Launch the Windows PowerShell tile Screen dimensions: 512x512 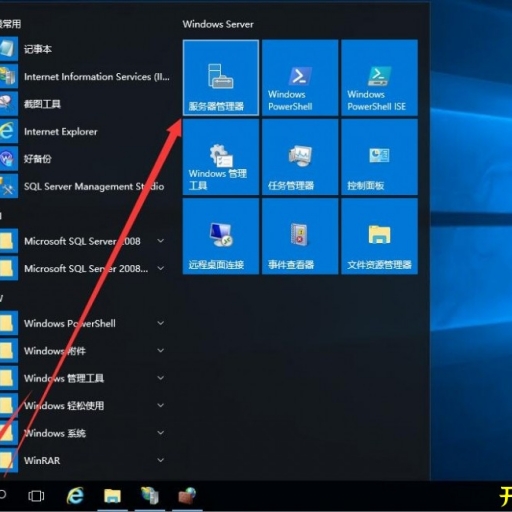[300, 78]
